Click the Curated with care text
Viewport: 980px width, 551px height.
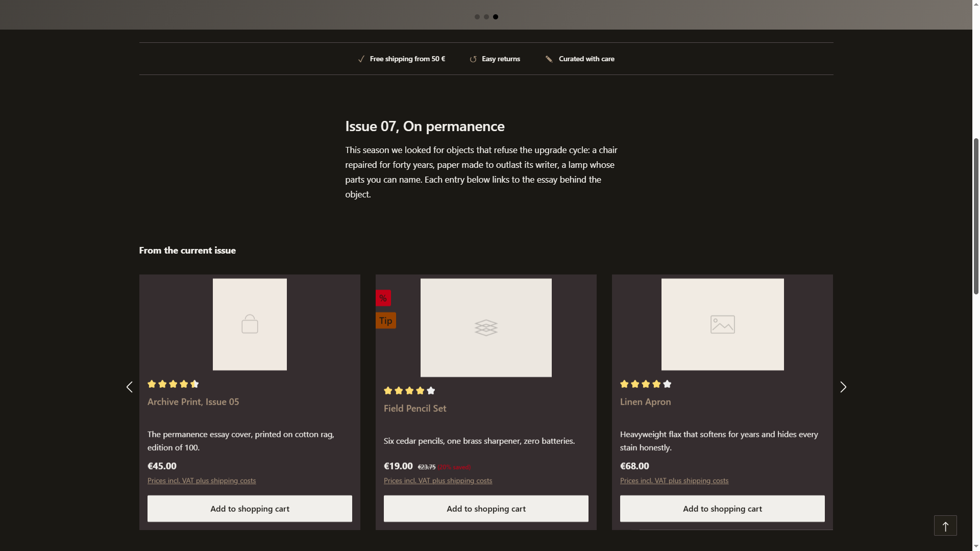(x=586, y=59)
